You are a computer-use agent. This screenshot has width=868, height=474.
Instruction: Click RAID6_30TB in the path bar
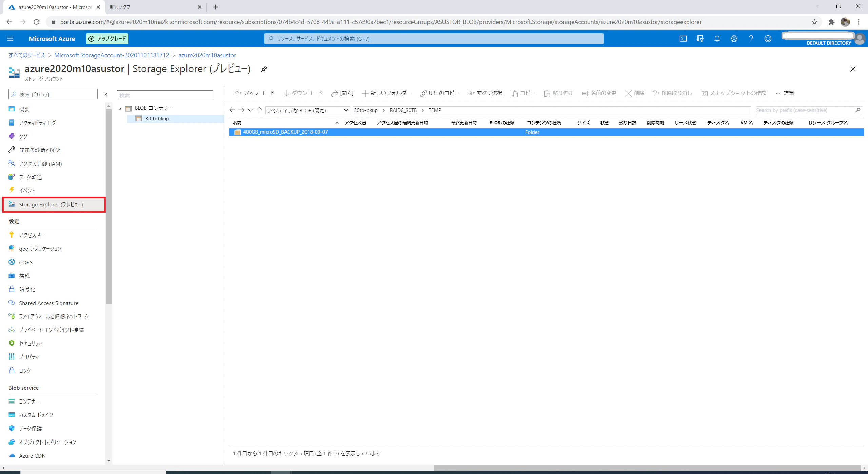[x=403, y=110]
